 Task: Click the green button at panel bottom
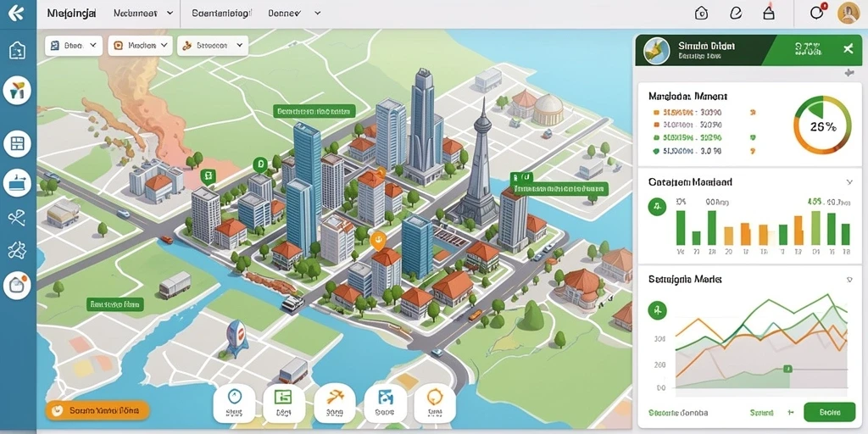tap(829, 413)
